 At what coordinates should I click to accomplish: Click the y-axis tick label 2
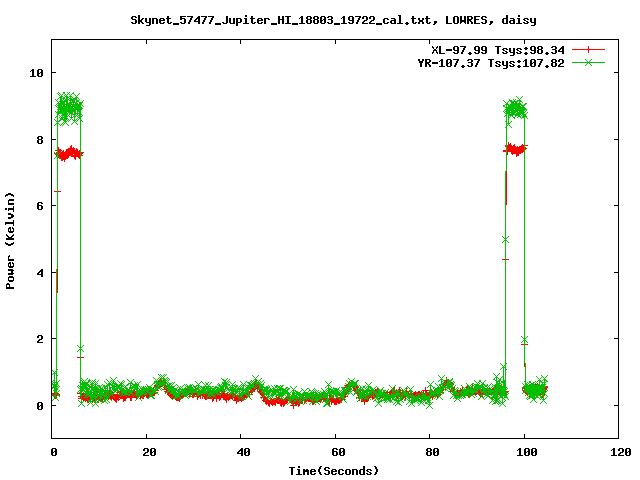tap(40, 339)
